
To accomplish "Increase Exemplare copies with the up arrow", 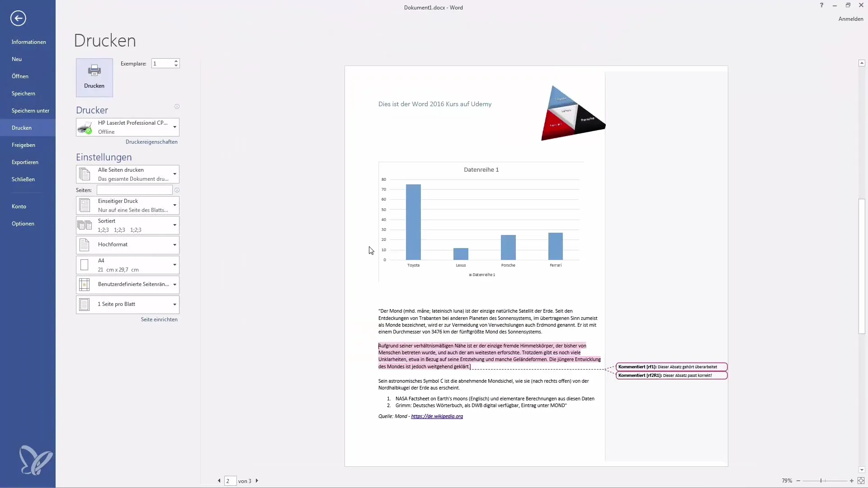I will 176,61.
